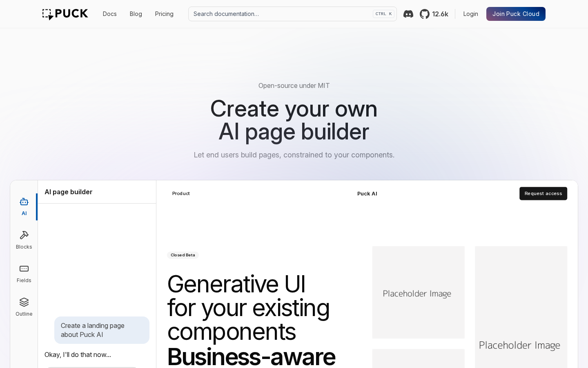Click the 'Open-source under MIT' text

click(294, 85)
